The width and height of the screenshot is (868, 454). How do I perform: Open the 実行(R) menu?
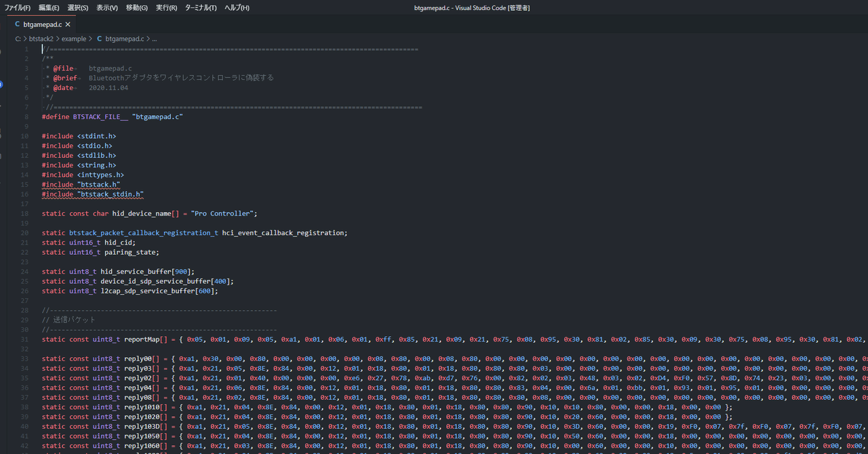[166, 7]
